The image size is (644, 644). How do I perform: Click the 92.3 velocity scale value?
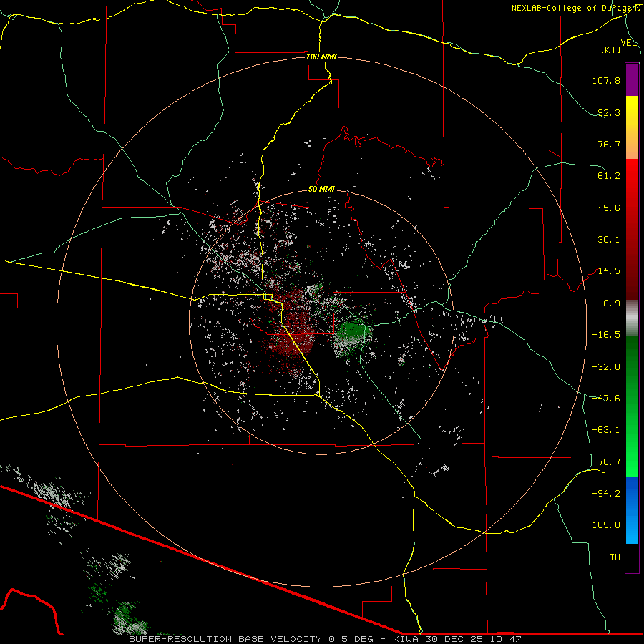coord(609,112)
